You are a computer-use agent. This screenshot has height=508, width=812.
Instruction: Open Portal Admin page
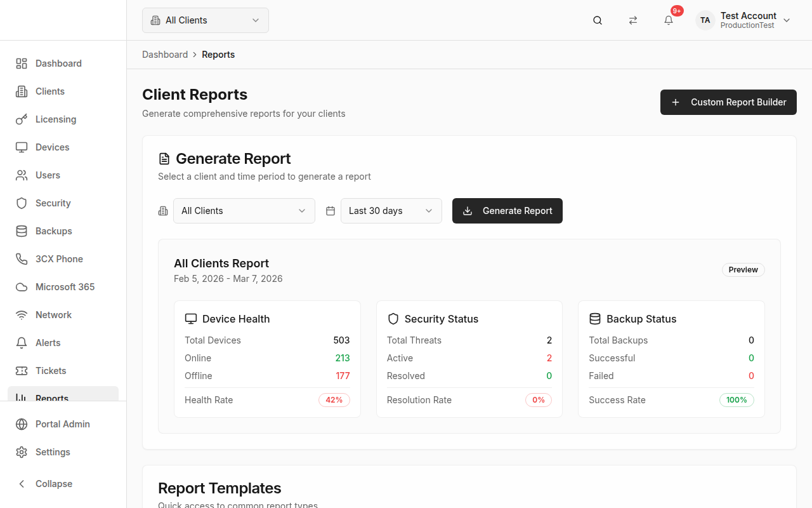(x=63, y=424)
